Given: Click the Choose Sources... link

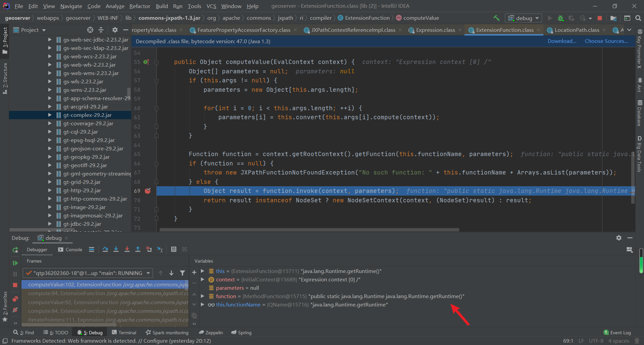Looking at the screenshot, I should pyautogui.click(x=606, y=41).
